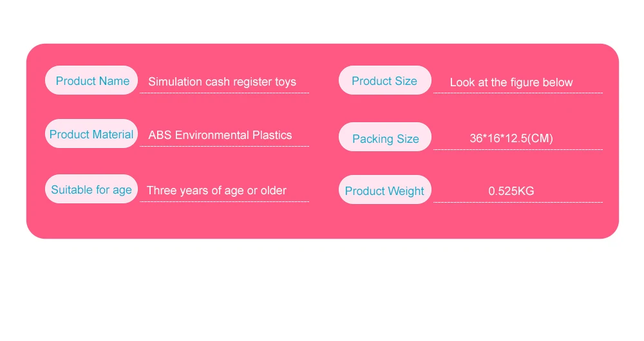Click the dashed line under Look at the figure below
644x341 pixels.
[518, 93]
